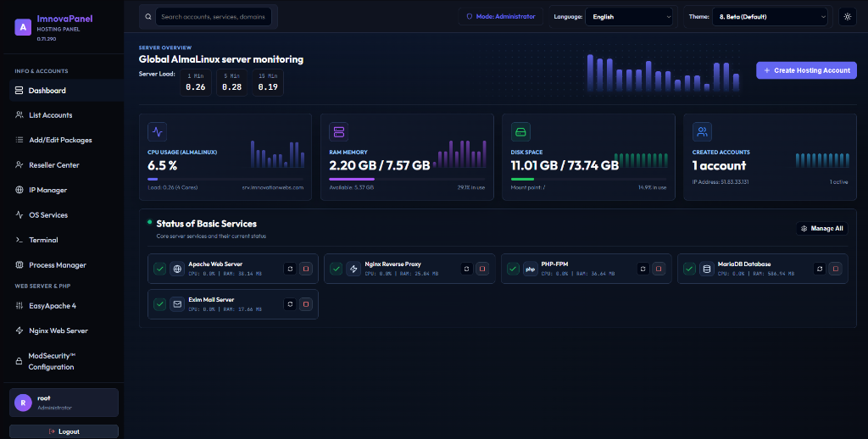Click the version number 0.71.290
868x439 pixels.
[x=47, y=39]
